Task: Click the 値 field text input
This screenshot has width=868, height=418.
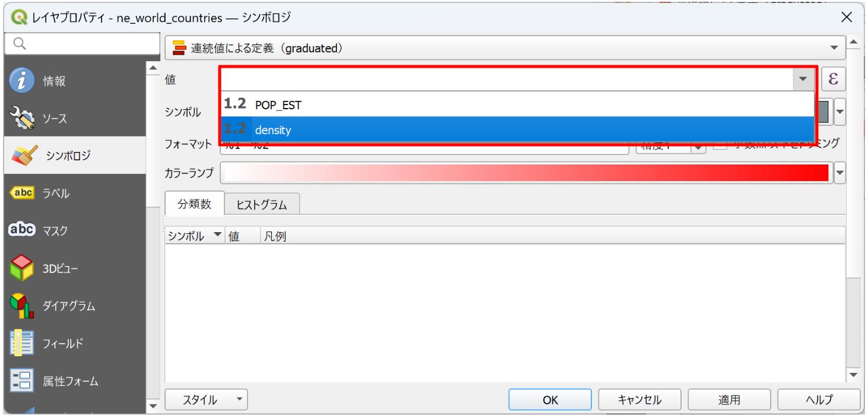Action: click(x=507, y=78)
